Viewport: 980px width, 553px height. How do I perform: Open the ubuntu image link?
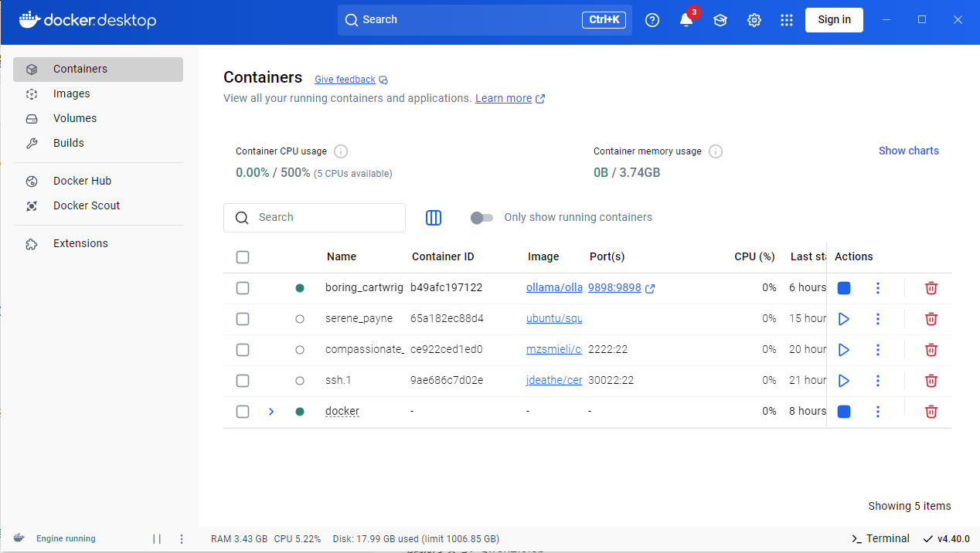[554, 319]
